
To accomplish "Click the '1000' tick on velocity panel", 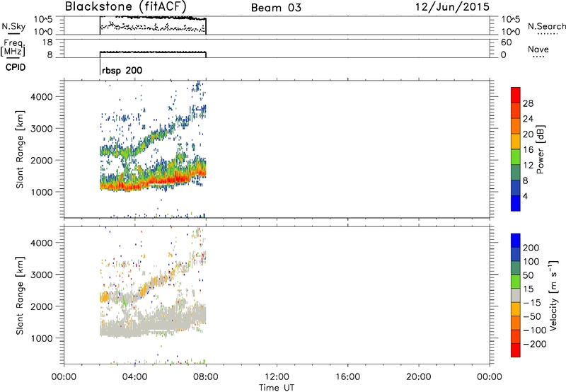I will pyautogui.click(x=42, y=338).
